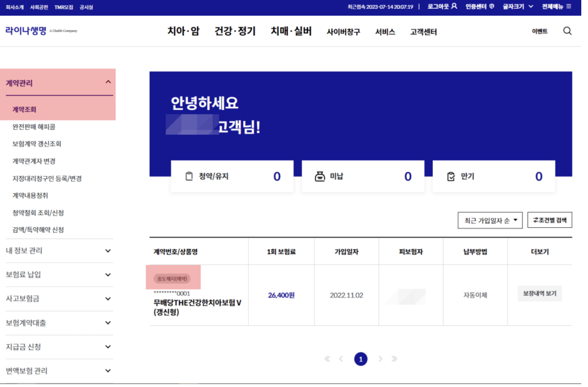
Task: Open TMR모집 in top bar
Action: pos(64,7)
